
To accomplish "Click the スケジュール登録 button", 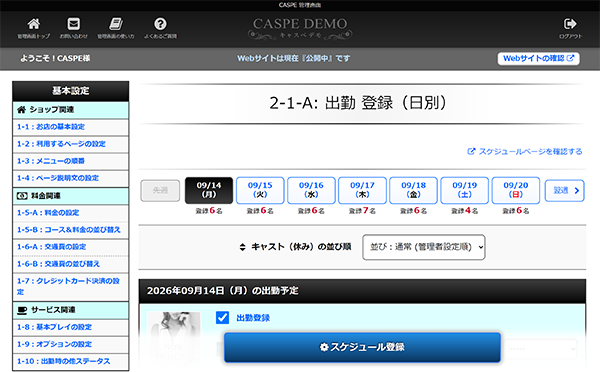I will tap(362, 347).
